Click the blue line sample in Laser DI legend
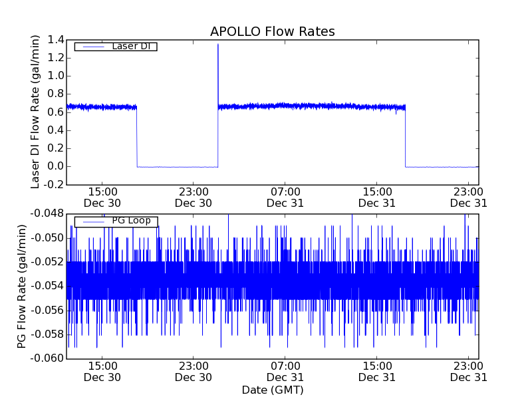532x399 pixels. (93, 47)
